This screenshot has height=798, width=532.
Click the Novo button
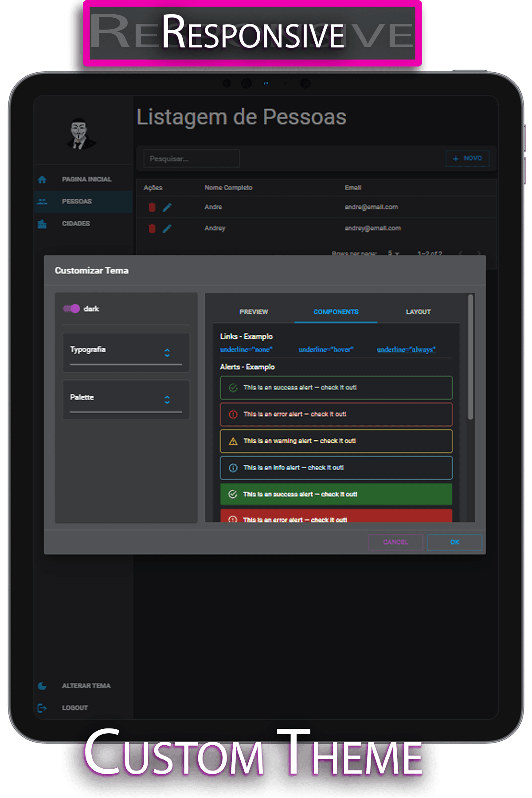(467, 158)
